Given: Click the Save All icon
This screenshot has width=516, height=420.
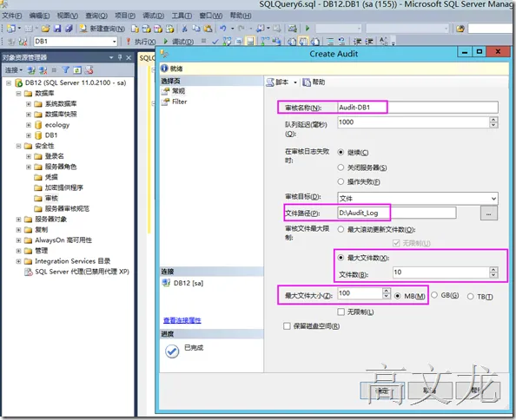Looking at the screenshot, I should (x=69, y=29).
